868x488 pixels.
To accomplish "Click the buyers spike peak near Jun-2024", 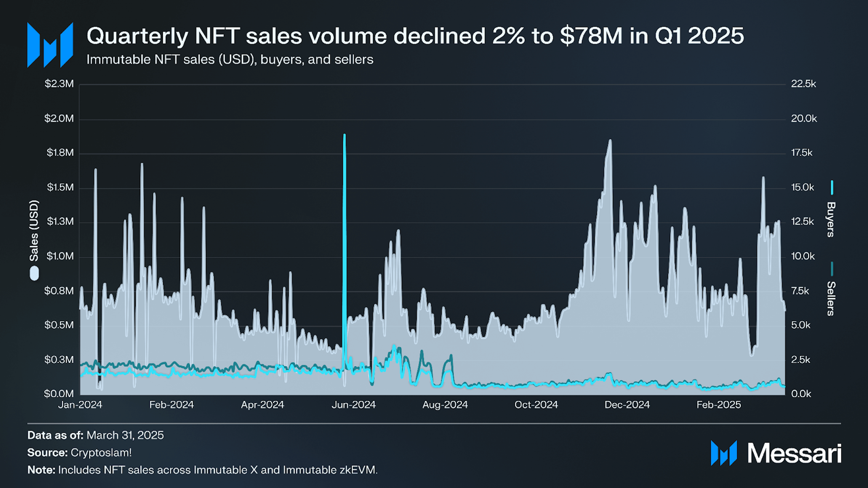I will (344, 136).
